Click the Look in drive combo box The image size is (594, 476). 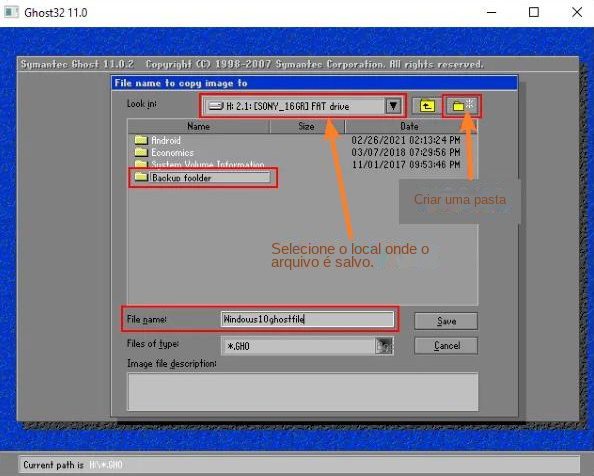303,106
